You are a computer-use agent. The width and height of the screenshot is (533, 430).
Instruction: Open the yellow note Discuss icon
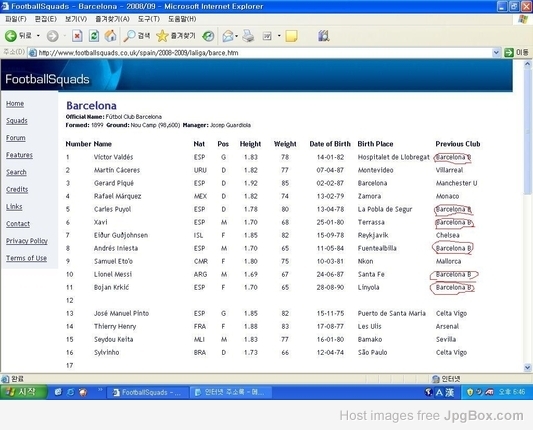coord(291,36)
